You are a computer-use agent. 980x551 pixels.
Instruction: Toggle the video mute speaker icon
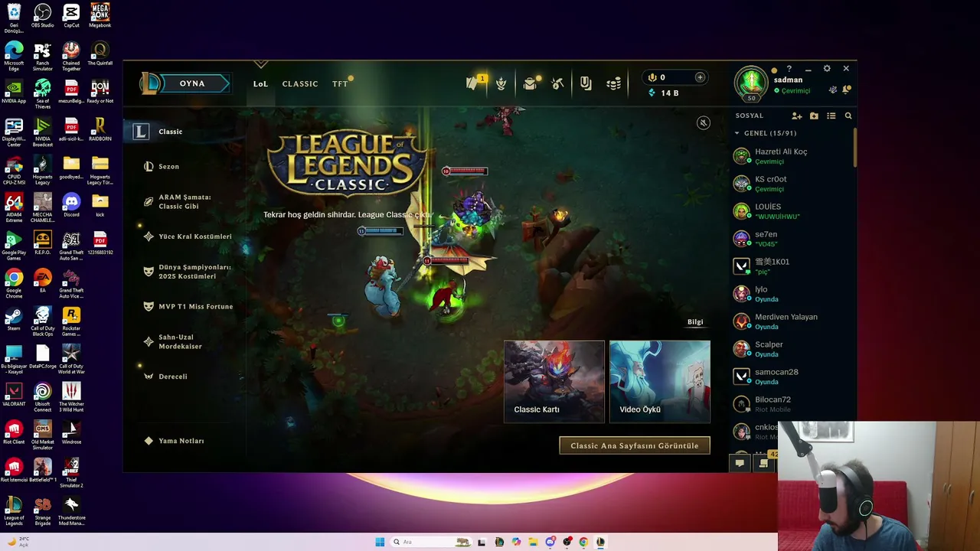704,122
